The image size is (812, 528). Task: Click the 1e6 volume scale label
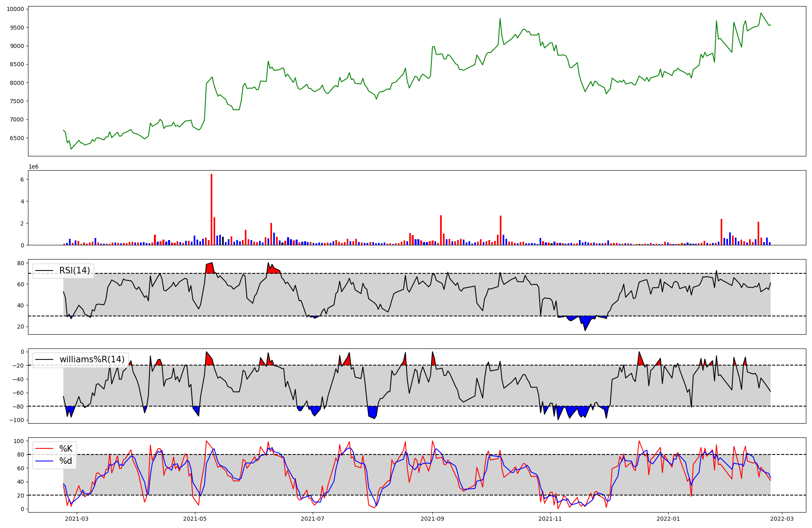pos(33,167)
